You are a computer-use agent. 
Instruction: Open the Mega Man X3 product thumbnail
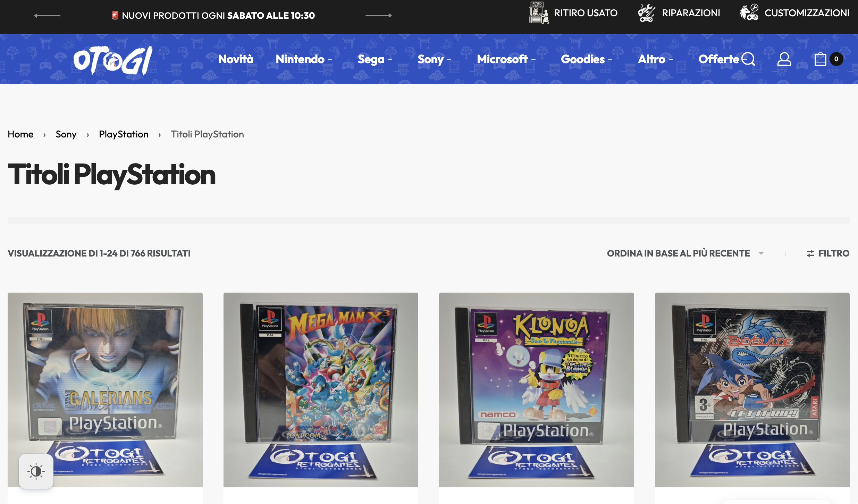[321, 390]
